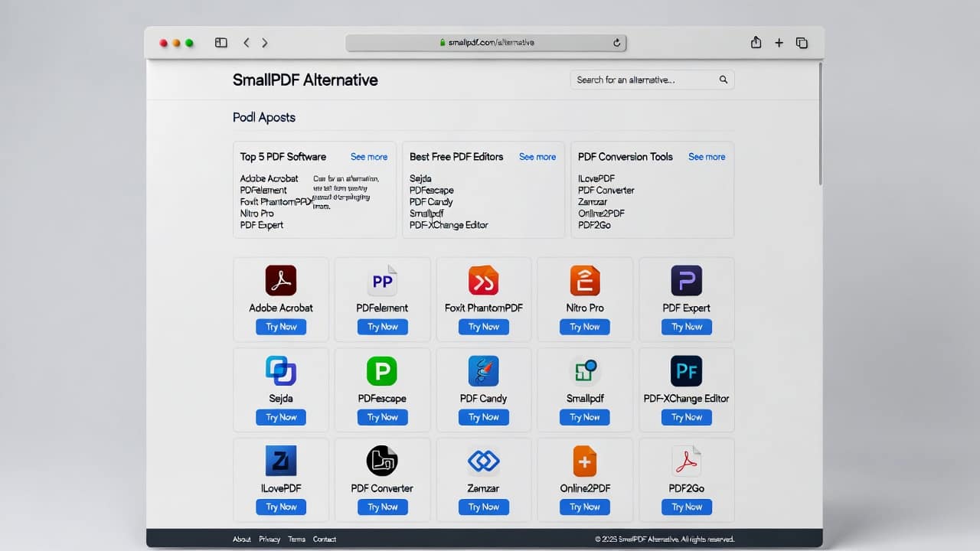
Task: See more under PDF Conversion Tools
Action: point(707,157)
